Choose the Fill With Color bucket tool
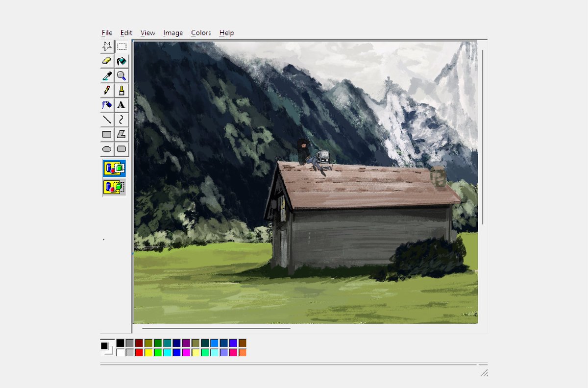The height and width of the screenshot is (388, 588). (122, 61)
